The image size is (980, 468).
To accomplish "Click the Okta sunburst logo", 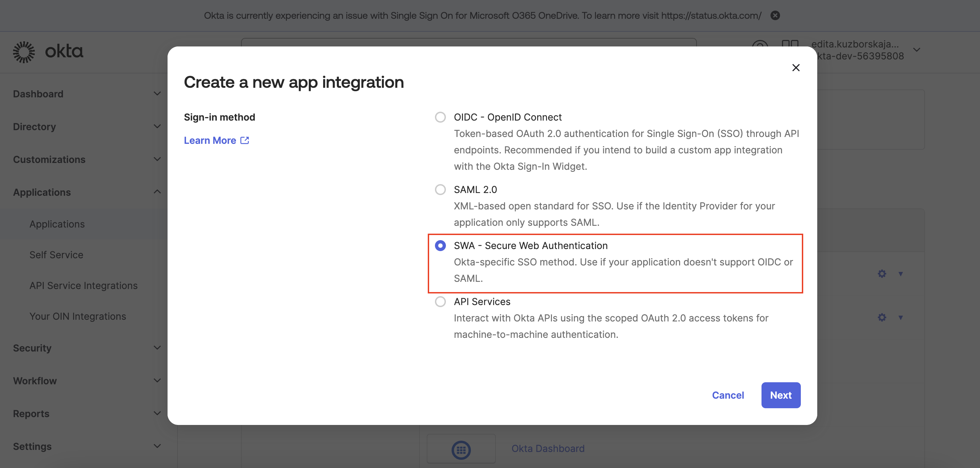I will pyautogui.click(x=24, y=52).
